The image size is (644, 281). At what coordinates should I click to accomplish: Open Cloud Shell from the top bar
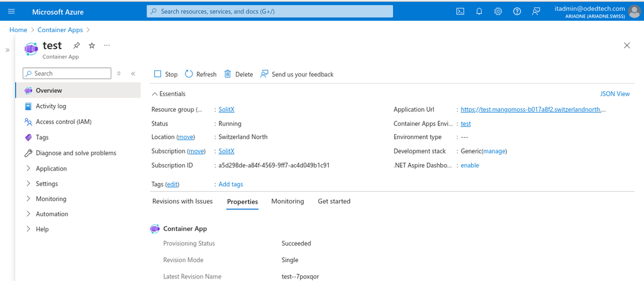click(460, 11)
